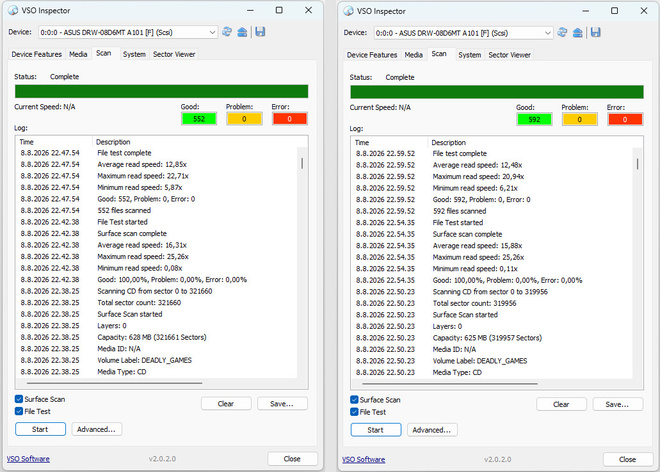The height and width of the screenshot is (472, 660).
Task: Select log row 'Average read speed: 12,48x'
Action: click(493, 165)
